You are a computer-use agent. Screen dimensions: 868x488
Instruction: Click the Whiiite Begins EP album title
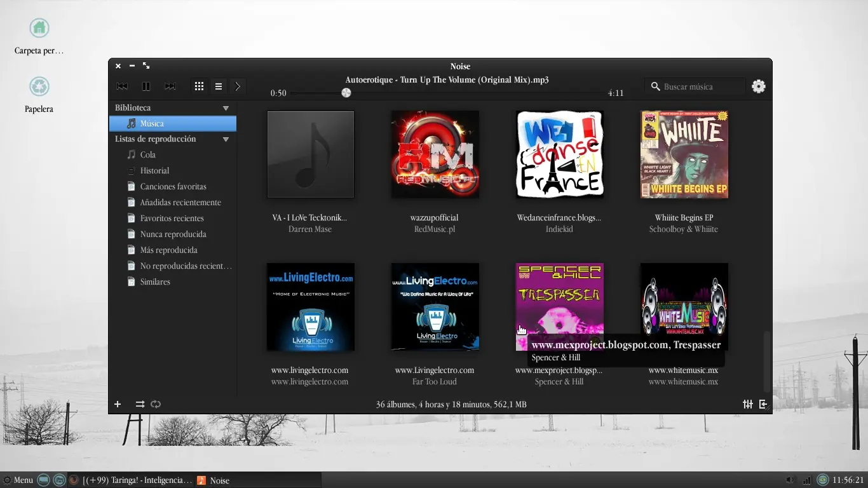click(x=684, y=218)
